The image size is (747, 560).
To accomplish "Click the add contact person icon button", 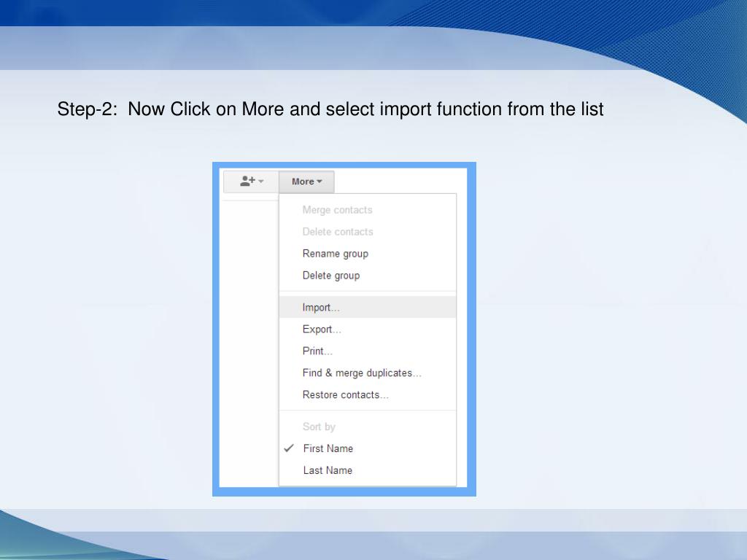I will [251, 182].
